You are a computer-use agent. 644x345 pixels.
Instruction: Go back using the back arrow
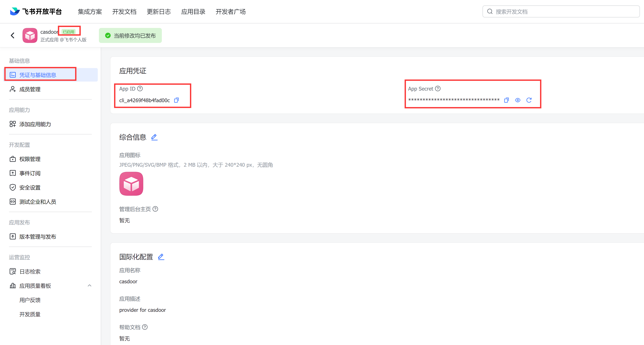point(13,35)
